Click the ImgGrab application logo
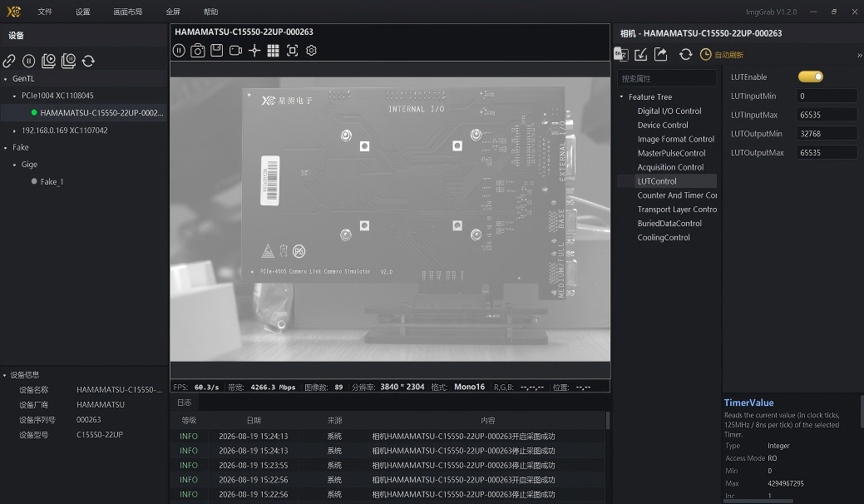Viewport: 864px width, 504px height. 13,12
